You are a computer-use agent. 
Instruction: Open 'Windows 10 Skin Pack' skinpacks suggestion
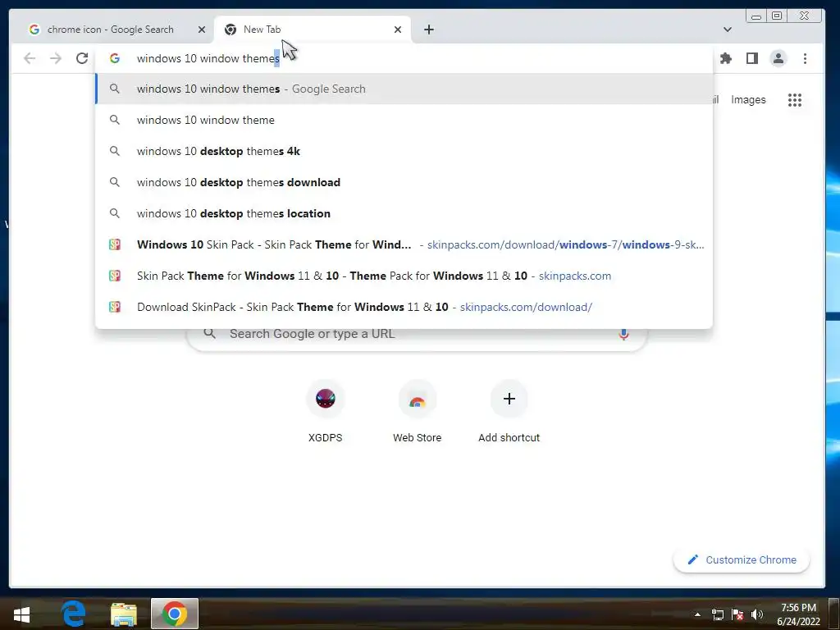tap(404, 244)
